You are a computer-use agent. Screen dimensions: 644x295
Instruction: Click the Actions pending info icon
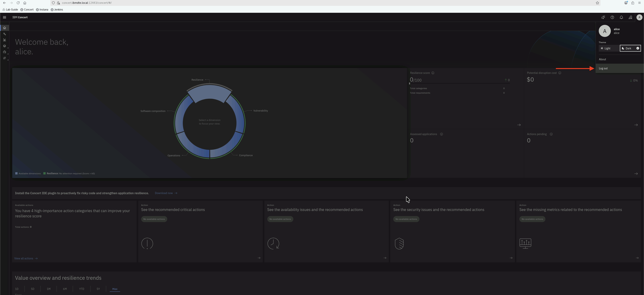(x=551, y=134)
